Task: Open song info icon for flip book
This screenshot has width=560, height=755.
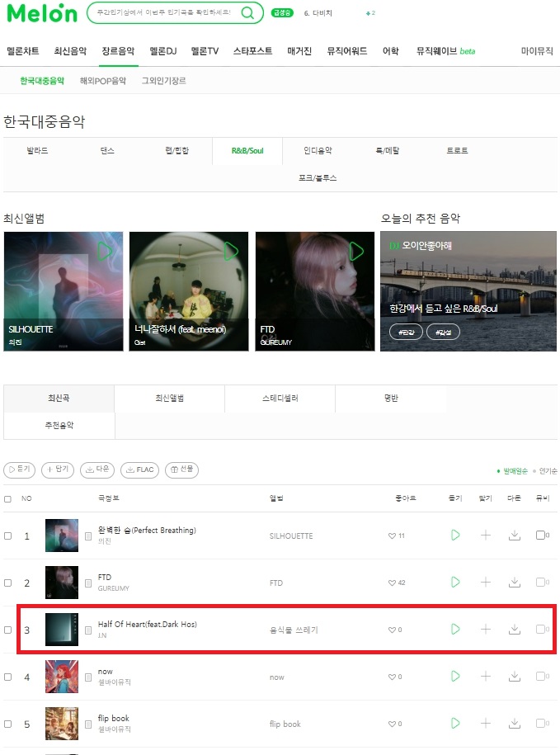Action: [88, 724]
